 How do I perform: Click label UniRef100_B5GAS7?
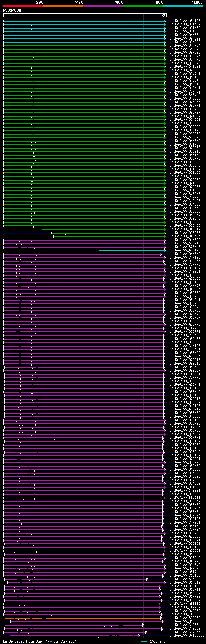pyautogui.click(x=185, y=618)
